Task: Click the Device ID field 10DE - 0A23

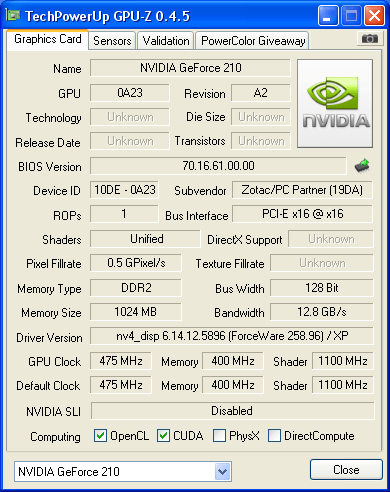Action: coord(124,190)
